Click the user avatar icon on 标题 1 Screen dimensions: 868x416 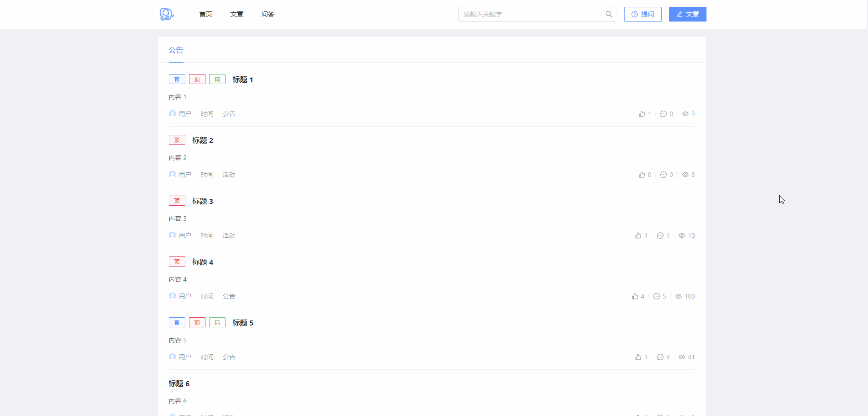[x=173, y=113]
